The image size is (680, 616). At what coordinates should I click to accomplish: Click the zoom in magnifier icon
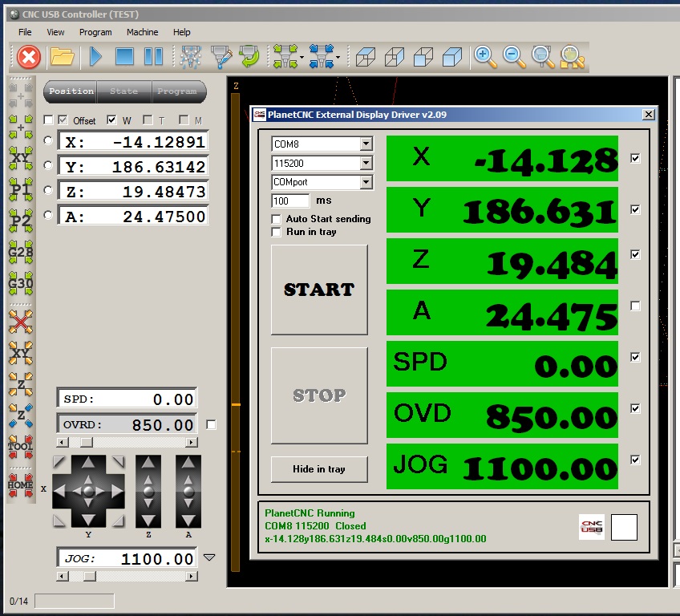coord(485,57)
